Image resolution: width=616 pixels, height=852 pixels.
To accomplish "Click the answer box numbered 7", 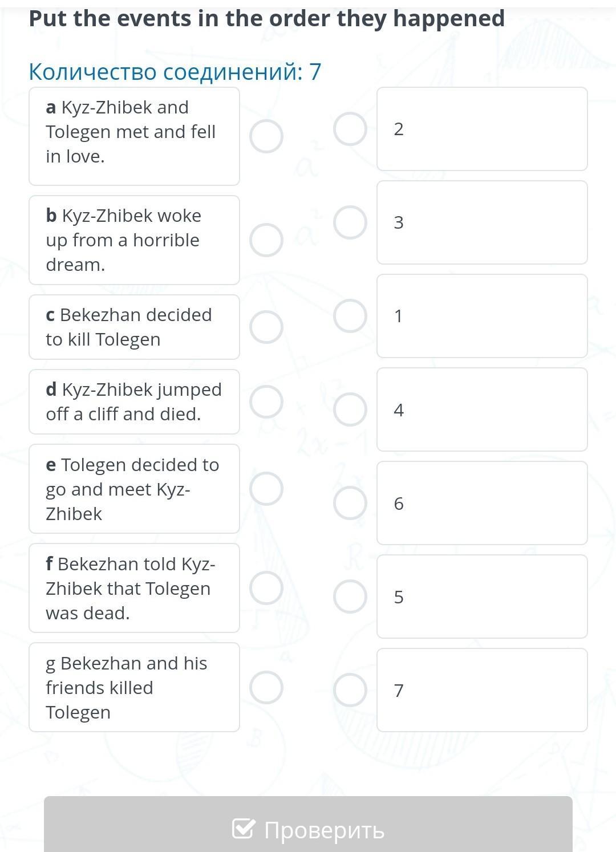I will click(482, 690).
